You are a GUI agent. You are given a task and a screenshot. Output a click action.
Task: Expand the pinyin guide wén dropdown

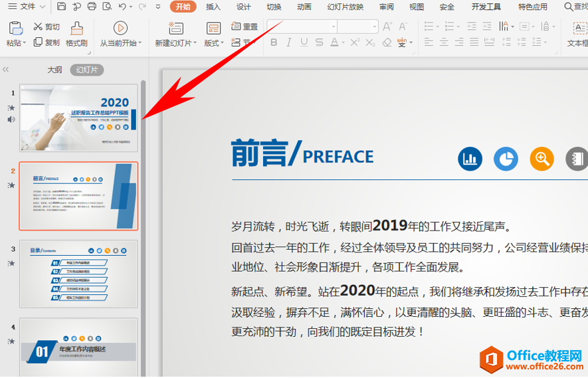coord(411,43)
